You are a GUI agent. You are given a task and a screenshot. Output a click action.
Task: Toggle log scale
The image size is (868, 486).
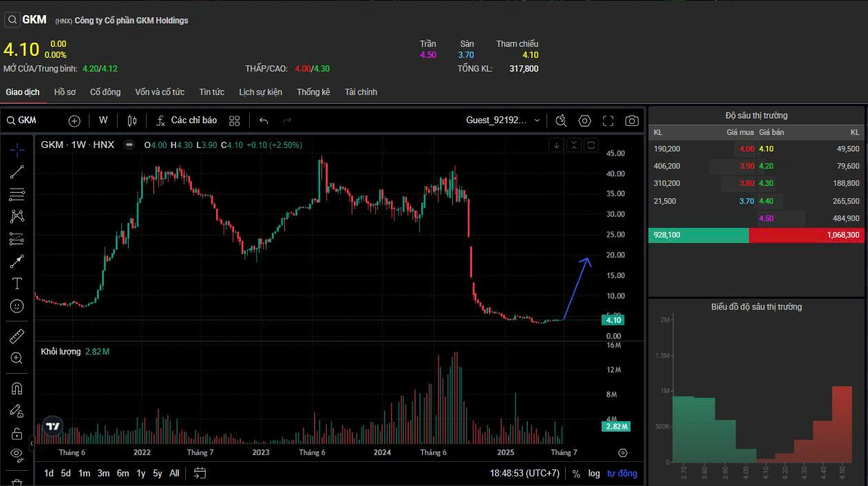point(594,474)
